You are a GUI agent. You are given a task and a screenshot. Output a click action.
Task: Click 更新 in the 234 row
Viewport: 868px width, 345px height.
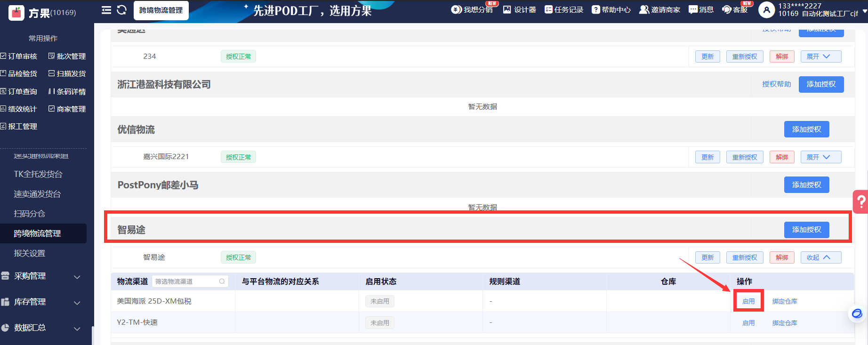coord(707,56)
